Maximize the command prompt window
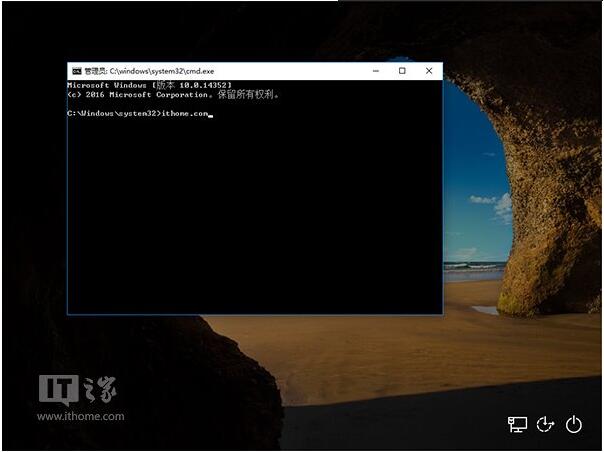 (402, 71)
